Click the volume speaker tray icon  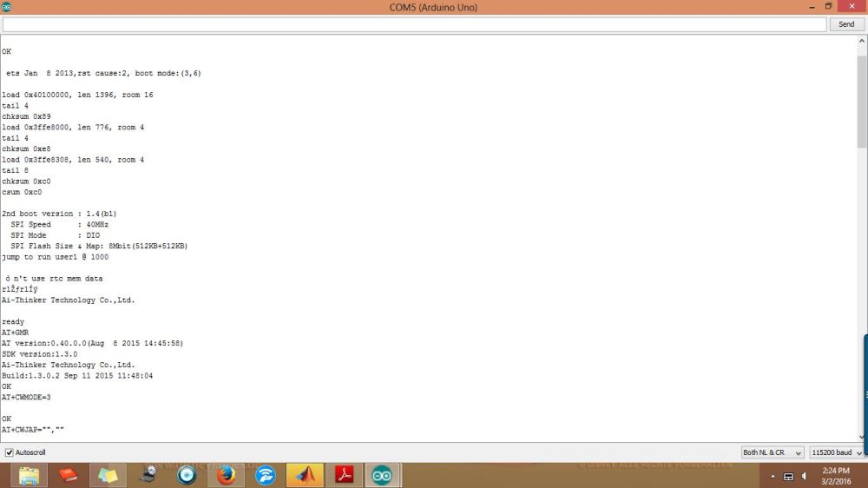click(804, 476)
